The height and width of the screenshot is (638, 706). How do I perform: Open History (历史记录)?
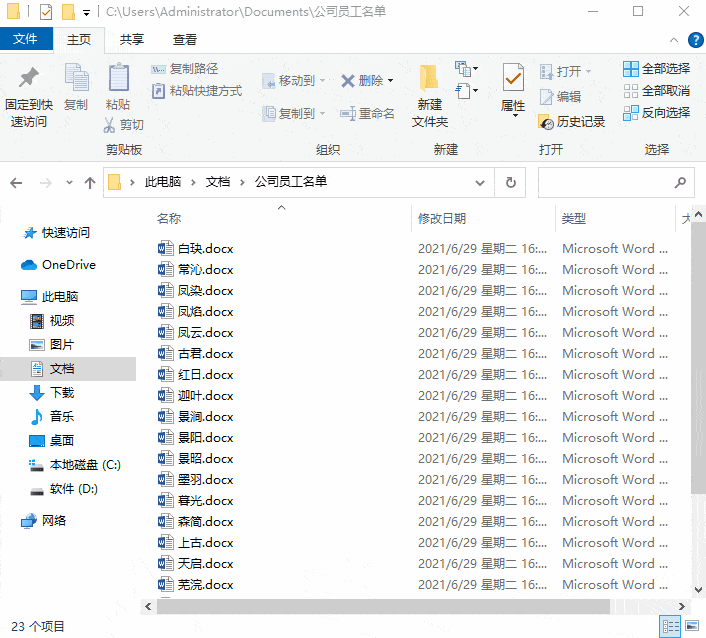pyautogui.click(x=572, y=122)
